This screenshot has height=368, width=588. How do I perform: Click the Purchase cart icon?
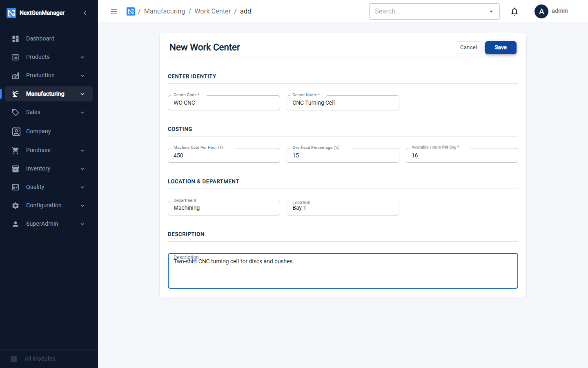(x=16, y=150)
